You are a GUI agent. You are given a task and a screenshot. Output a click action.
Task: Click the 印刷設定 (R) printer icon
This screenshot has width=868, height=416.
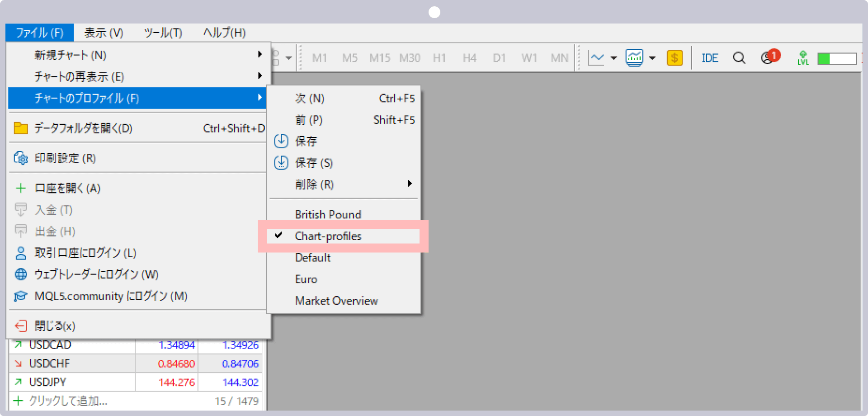pyautogui.click(x=21, y=158)
